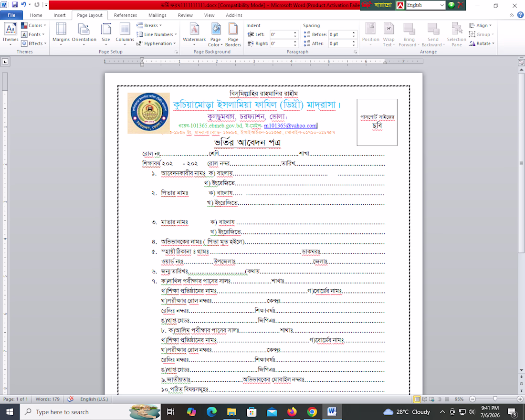Screen dimensions: 525x420
Task: Open the page Size menu
Action: click(x=106, y=34)
